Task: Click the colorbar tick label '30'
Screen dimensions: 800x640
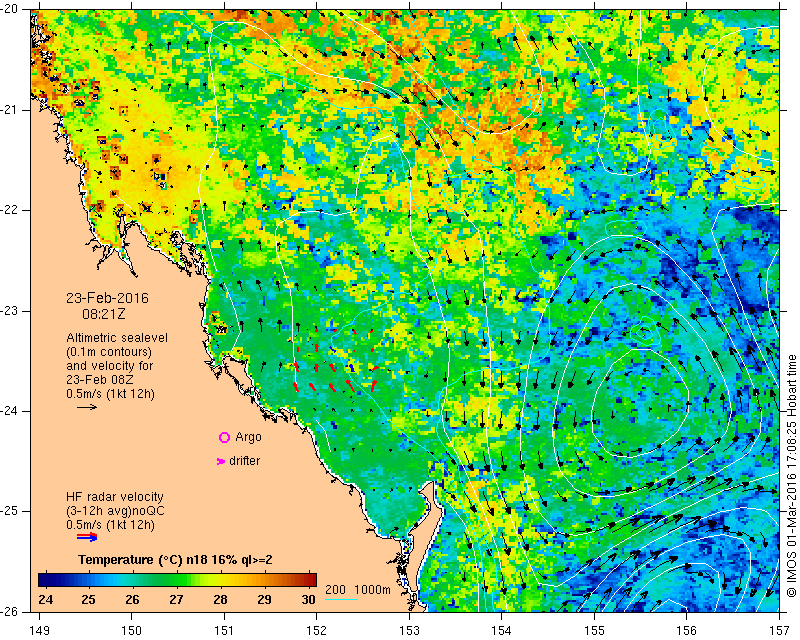Action: [x=308, y=600]
